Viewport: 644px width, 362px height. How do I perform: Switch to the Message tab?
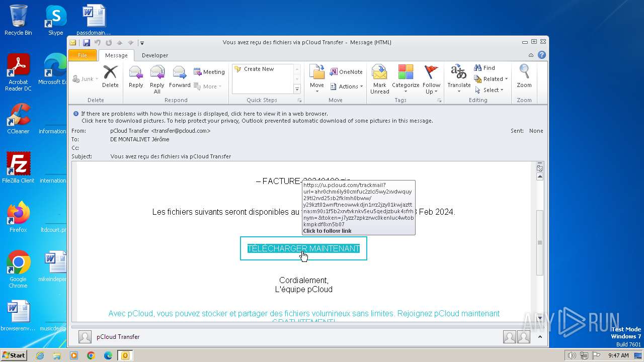click(x=116, y=55)
